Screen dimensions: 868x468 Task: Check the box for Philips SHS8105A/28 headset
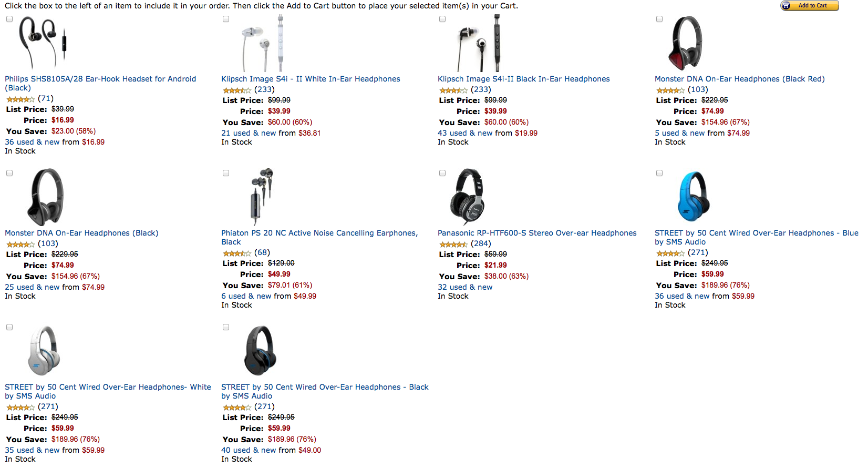tap(9, 18)
